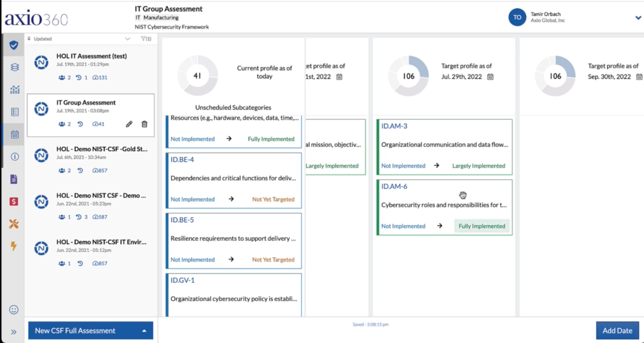Open the orange tools sidebar icon

(x=14, y=224)
